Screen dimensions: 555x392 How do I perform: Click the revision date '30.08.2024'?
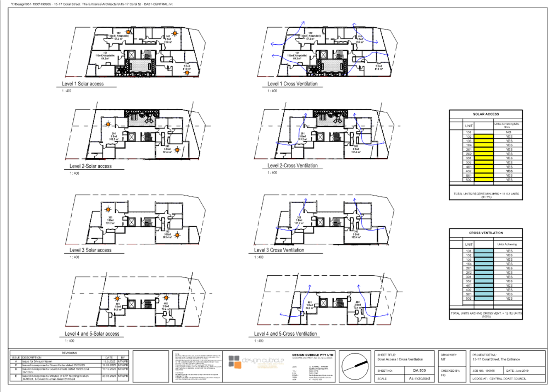tap(109, 376)
